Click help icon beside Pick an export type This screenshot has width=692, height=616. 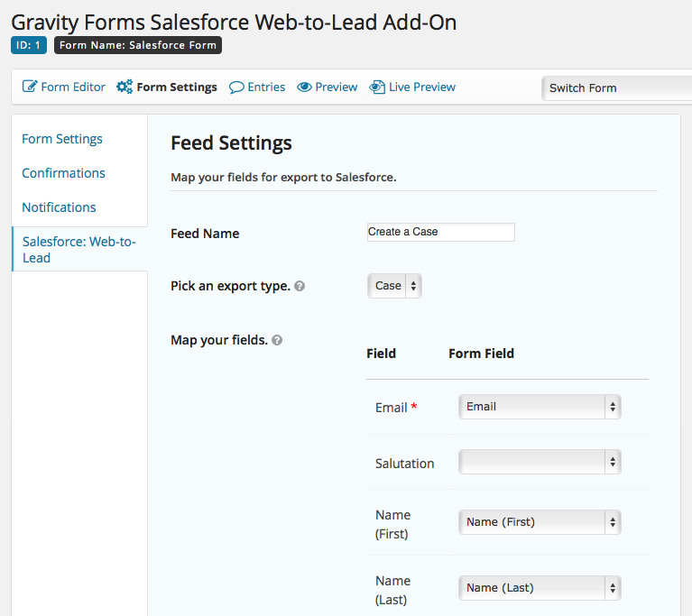pyautogui.click(x=300, y=286)
